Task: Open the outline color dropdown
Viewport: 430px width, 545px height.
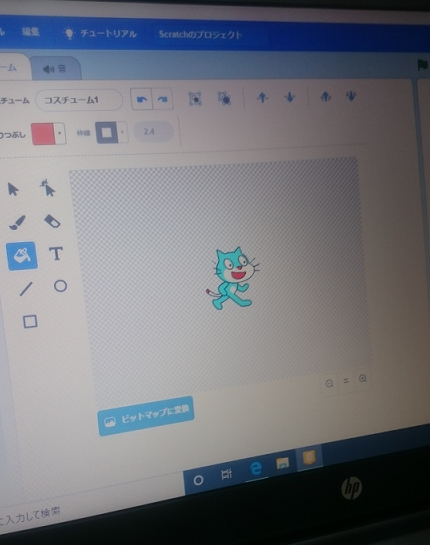Action: (122, 132)
